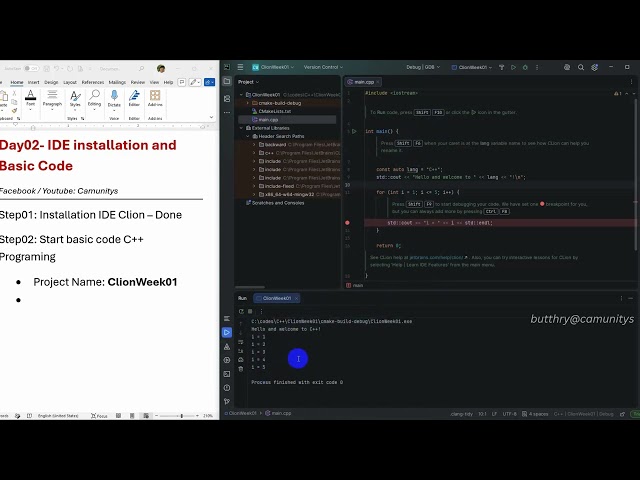This screenshot has width=640, height=480.
Task: Clear all console output trash icon
Action: [241, 369]
